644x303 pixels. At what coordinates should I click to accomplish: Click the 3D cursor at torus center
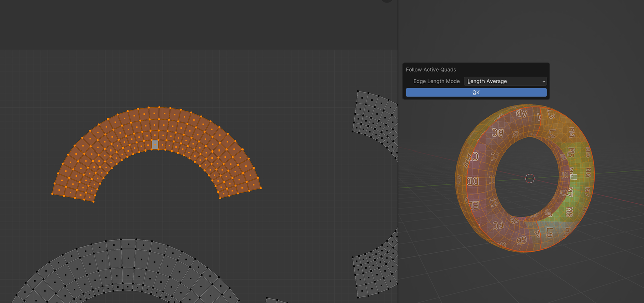pos(530,178)
